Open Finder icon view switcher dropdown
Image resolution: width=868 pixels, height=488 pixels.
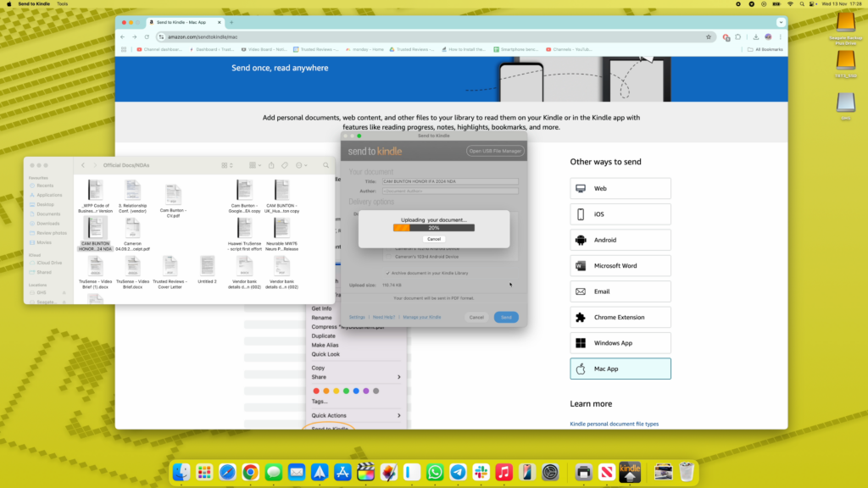coord(227,165)
